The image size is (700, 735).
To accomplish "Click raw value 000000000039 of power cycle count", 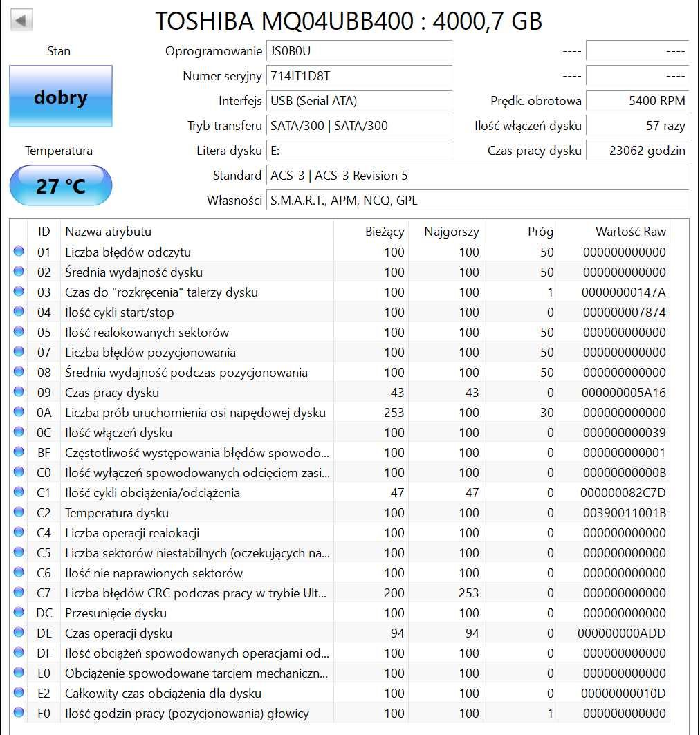I will [x=624, y=433].
